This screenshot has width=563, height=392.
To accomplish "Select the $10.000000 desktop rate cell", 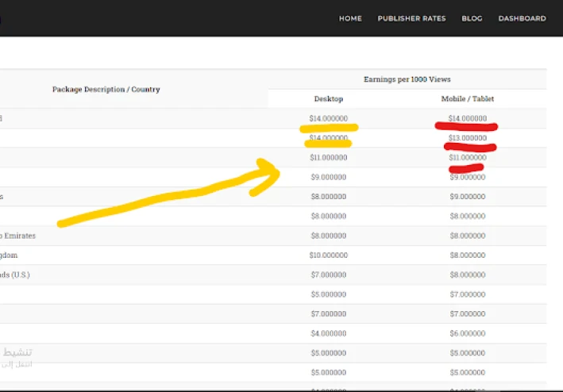I will [329, 256].
